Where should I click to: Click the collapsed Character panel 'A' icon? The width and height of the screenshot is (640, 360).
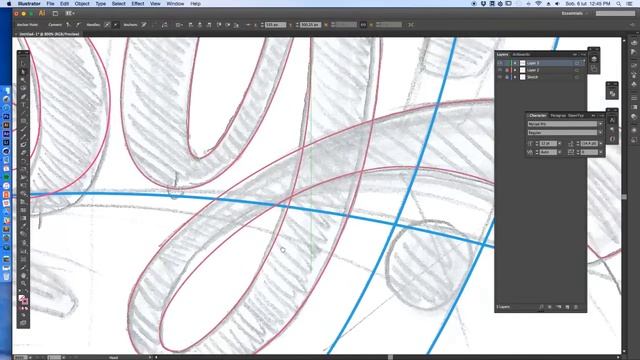click(x=612, y=120)
